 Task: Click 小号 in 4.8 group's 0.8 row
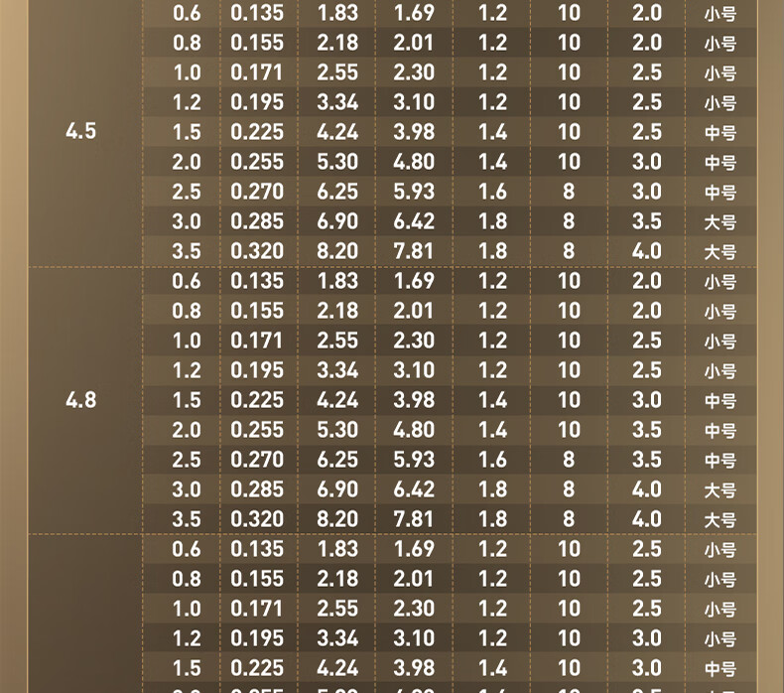point(720,312)
